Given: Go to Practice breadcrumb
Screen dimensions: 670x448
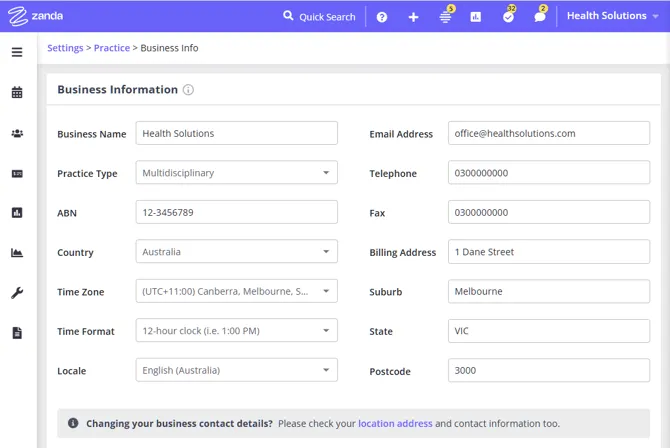Looking at the screenshot, I should 112,48.
